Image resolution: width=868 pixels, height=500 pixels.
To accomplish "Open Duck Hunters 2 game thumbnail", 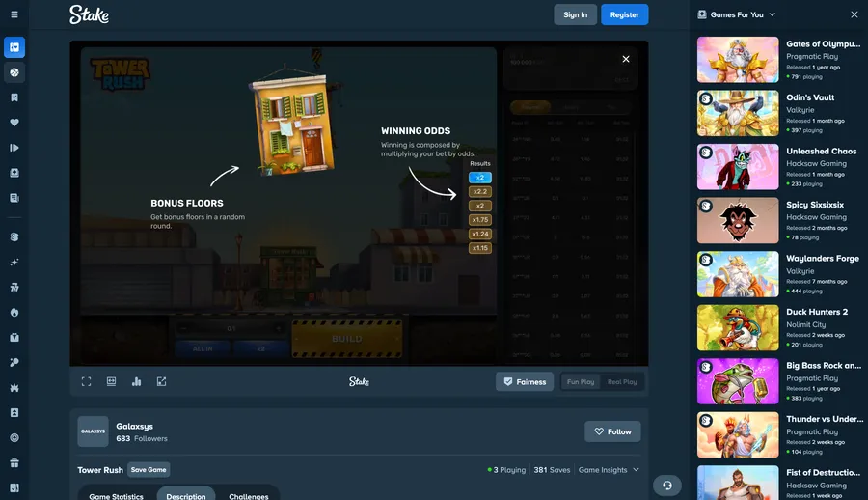I will [x=738, y=327].
